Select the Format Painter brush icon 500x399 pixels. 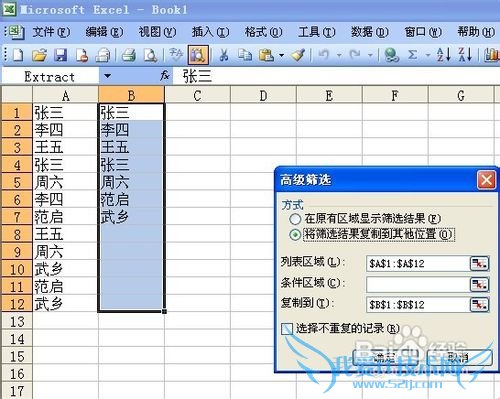coord(298,55)
